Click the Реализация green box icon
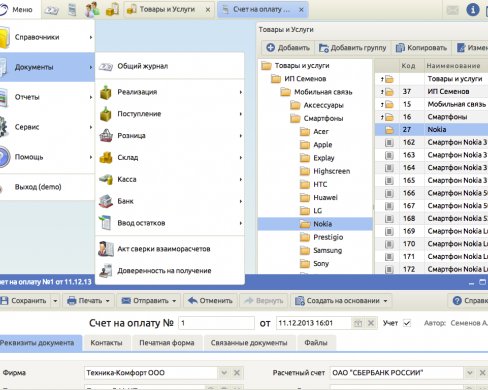The image size is (488, 390). [x=106, y=92]
